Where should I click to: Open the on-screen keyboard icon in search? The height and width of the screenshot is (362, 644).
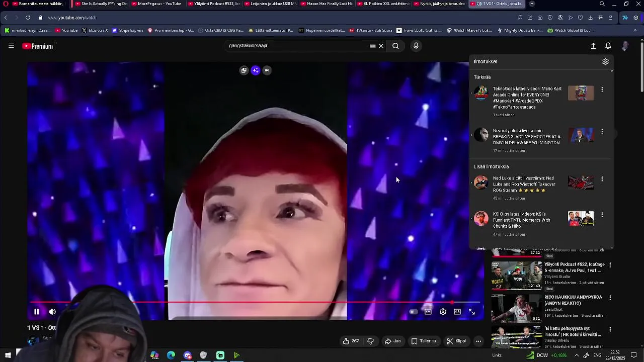point(372,46)
